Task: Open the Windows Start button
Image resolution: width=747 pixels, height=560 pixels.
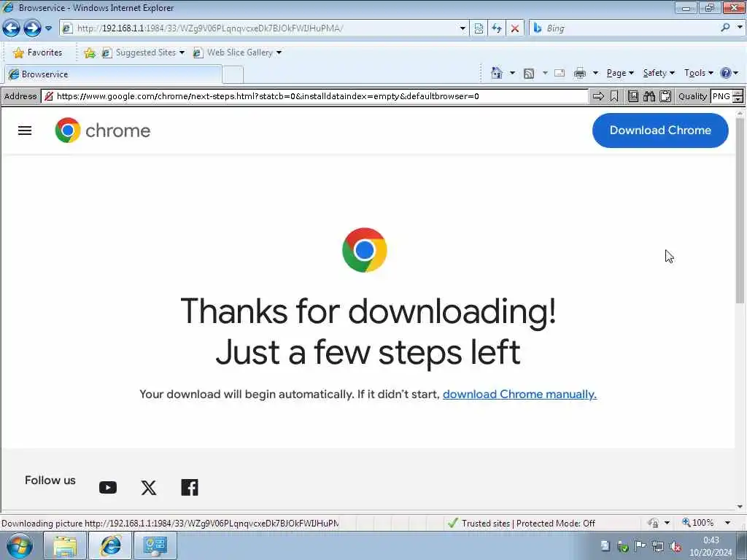Action: click(x=20, y=545)
